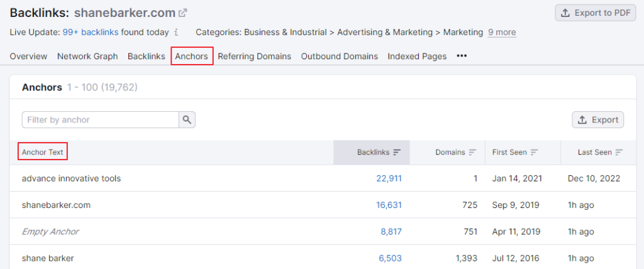Screen dimensions: 644x269
Task: Click the Jan 14, 2021 date cell
Action: [x=517, y=178]
